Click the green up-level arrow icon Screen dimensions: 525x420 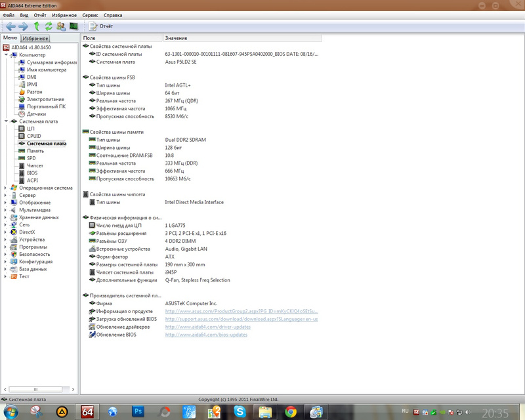(x=37, y=26)
